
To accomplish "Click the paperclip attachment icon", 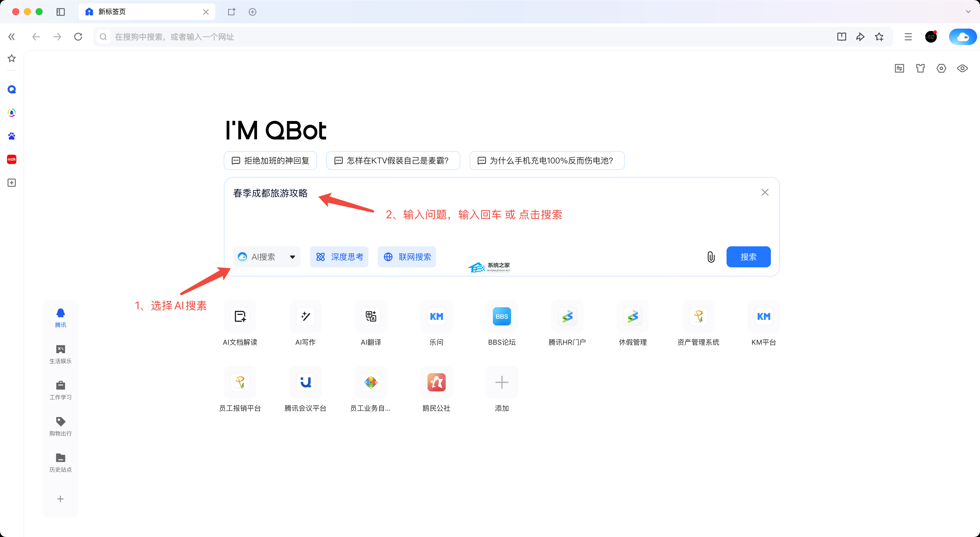I will [x=711, y=257].
